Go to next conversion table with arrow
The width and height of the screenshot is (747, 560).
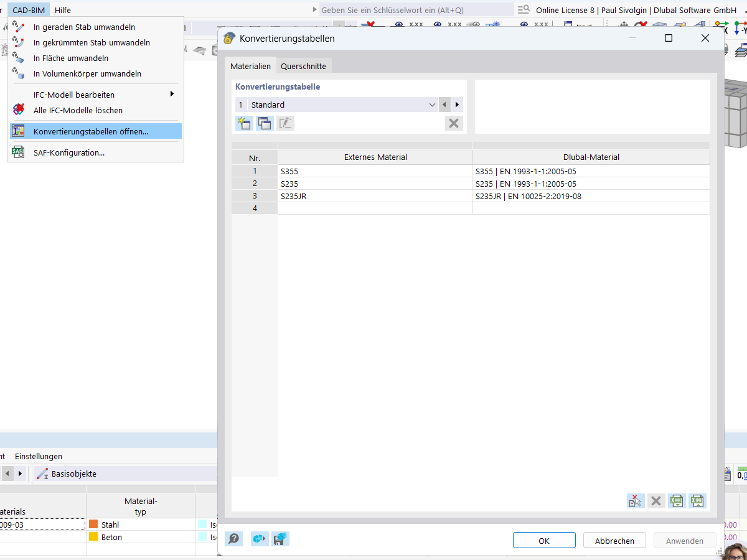coord(456,105)
